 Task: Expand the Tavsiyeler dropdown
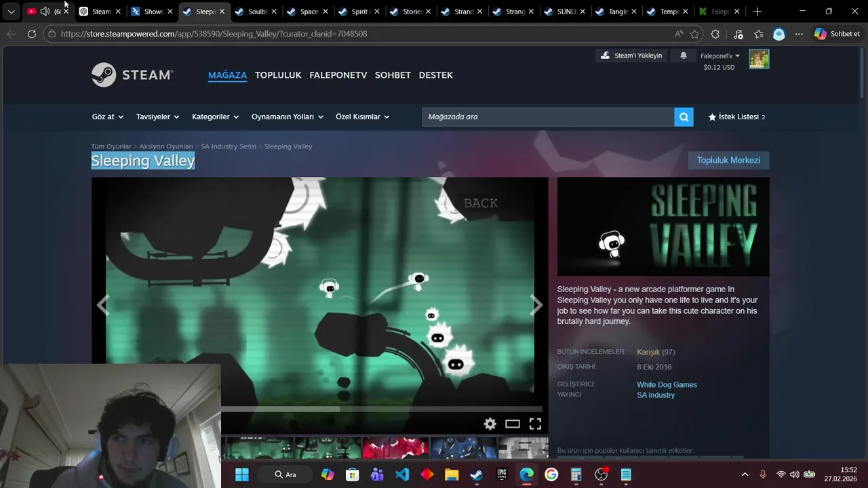[157, 117]
